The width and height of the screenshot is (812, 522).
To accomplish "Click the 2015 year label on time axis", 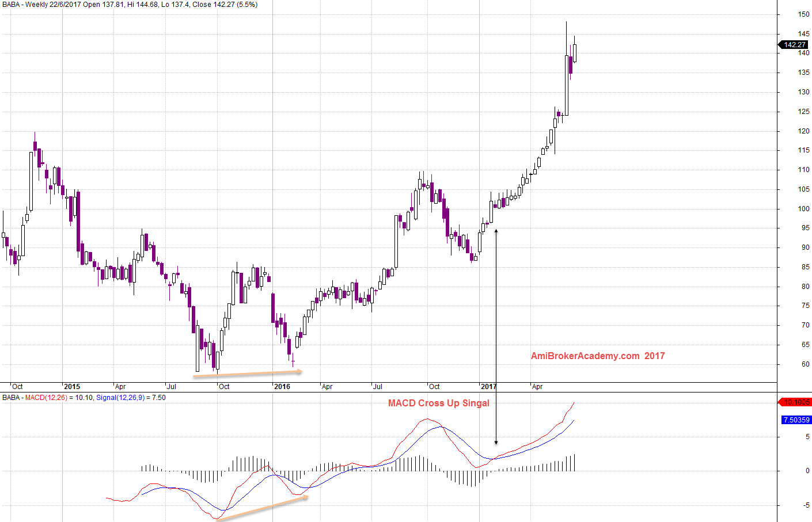I will point(72,387).
